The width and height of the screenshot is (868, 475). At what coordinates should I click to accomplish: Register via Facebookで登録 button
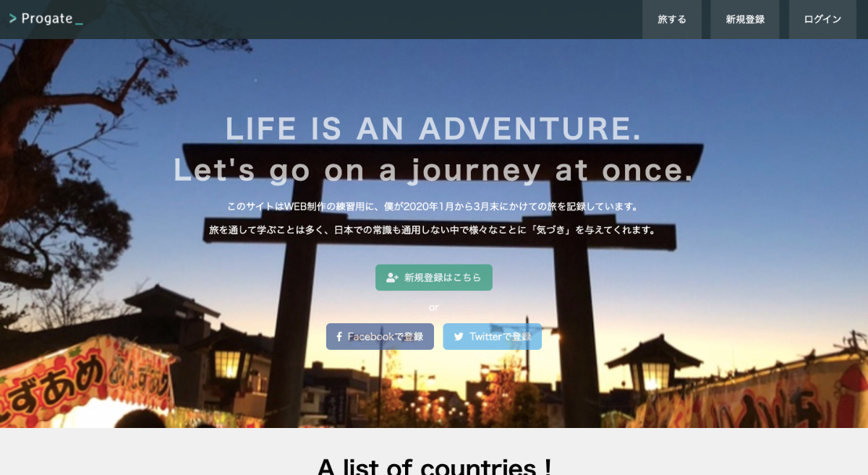coord(380,337)
